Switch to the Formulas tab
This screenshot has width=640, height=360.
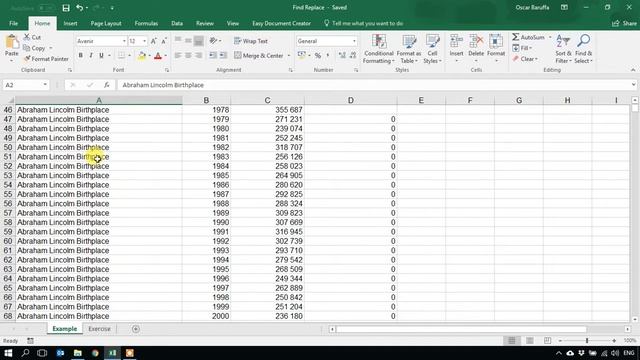(146, 23)
